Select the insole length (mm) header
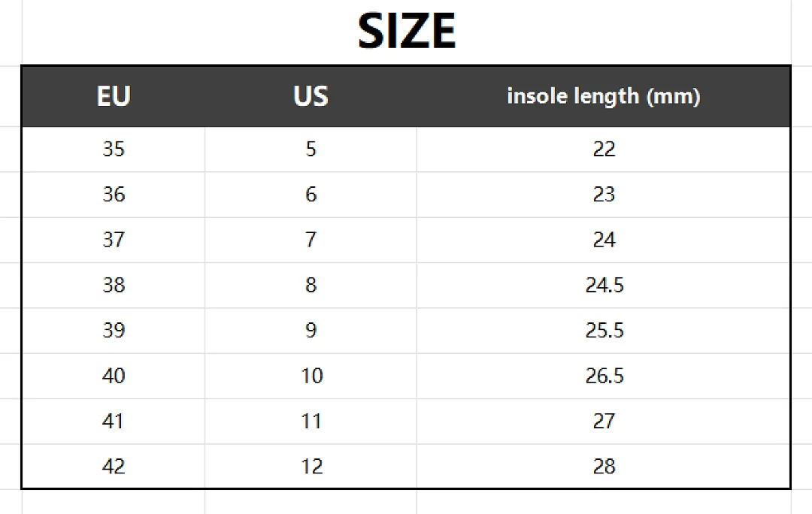The width and height of the screenshot is (812, 514). 603,97
